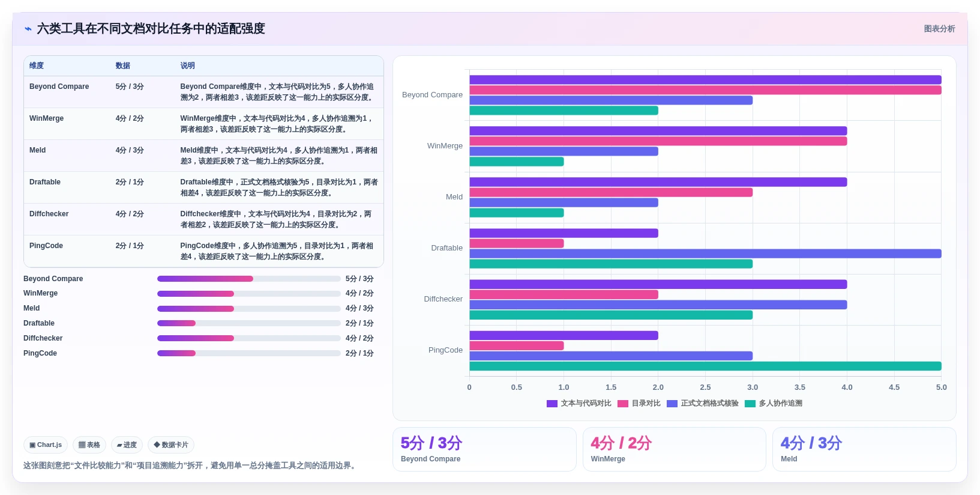Click the Beyond Compare progress bar

249,279
